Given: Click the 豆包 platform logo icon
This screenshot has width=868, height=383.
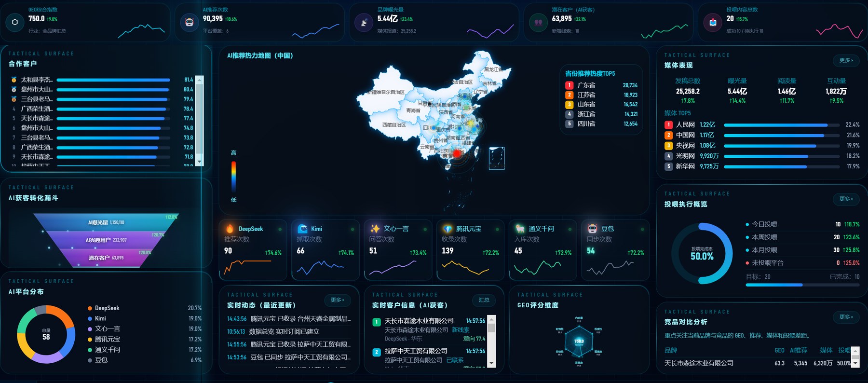Looking at the screenshot, I should (593, 229).
